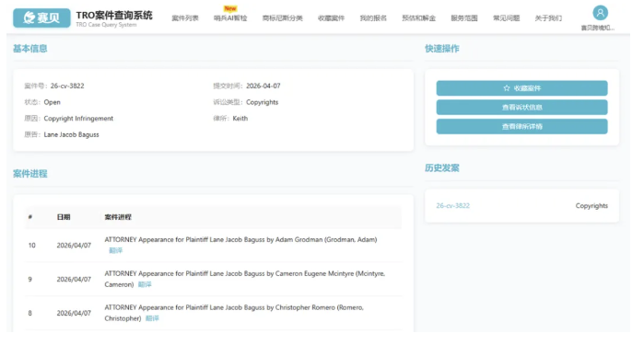
Task: Click the 日期 column header
Action: pos(64,217)
